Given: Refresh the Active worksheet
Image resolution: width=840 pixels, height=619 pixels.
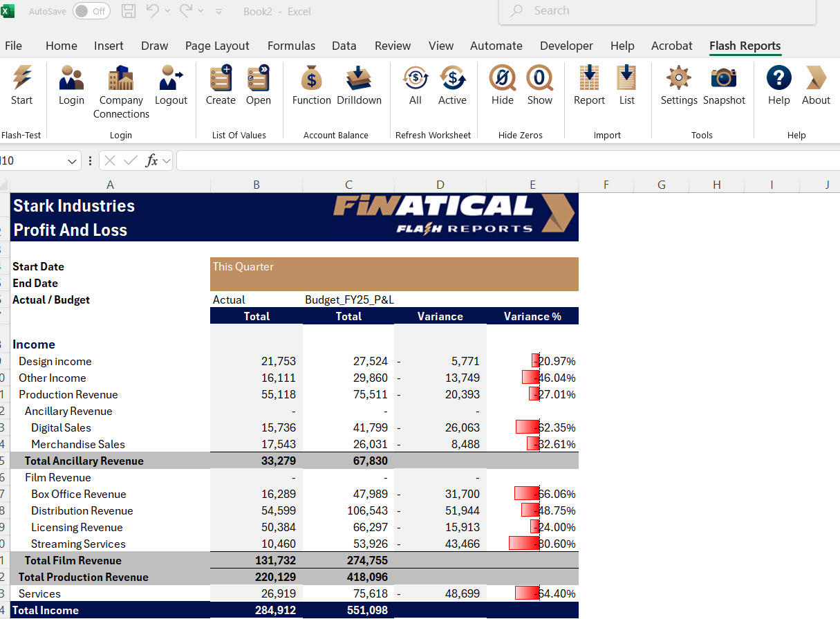Looking at the screenshot, I should pos(452,77).
